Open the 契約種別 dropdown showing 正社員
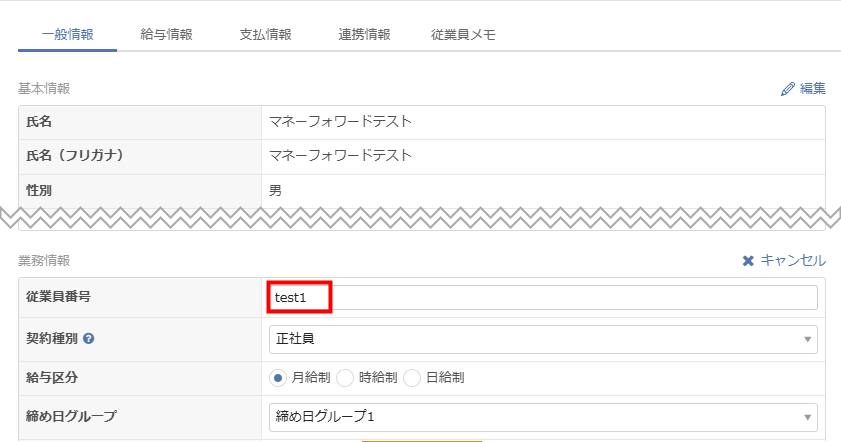This screenshot has height=442, width=841. click(540, 339)
